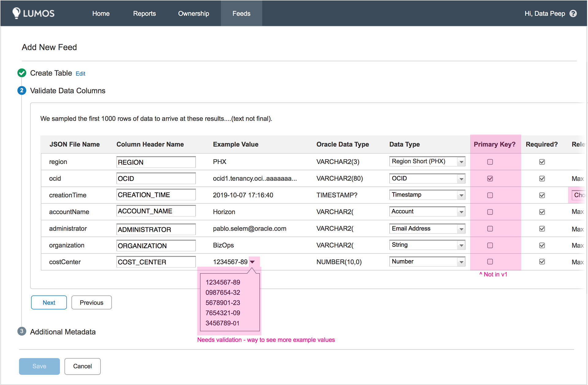The image size is (588, 385).
Task: Go to Home nav item
Action: coord(101,13)
